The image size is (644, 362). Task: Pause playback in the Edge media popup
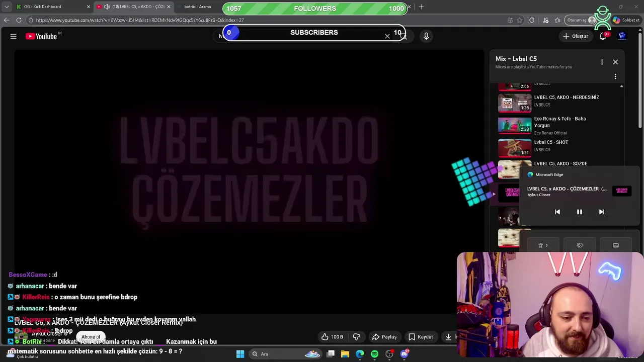click(579, 212)
